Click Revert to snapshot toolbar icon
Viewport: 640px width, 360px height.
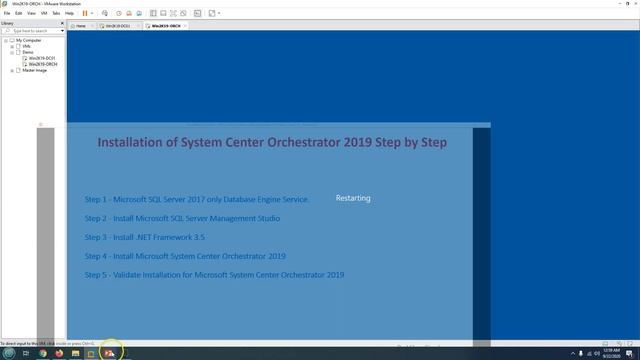tap(129, 13)
